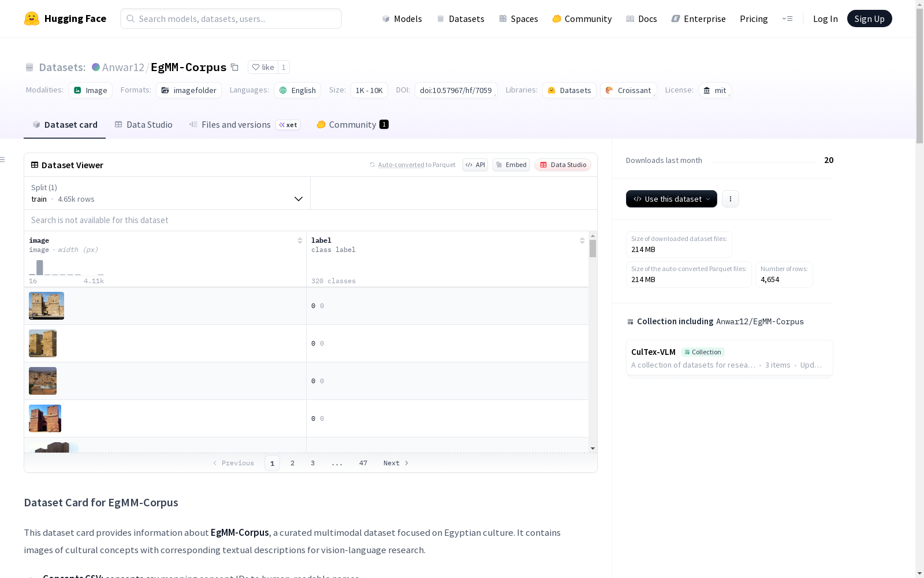Open the Anwar12 profile link
Image resolution: width=924 pixels, height=578 pixels.
(x=123, y=67)
